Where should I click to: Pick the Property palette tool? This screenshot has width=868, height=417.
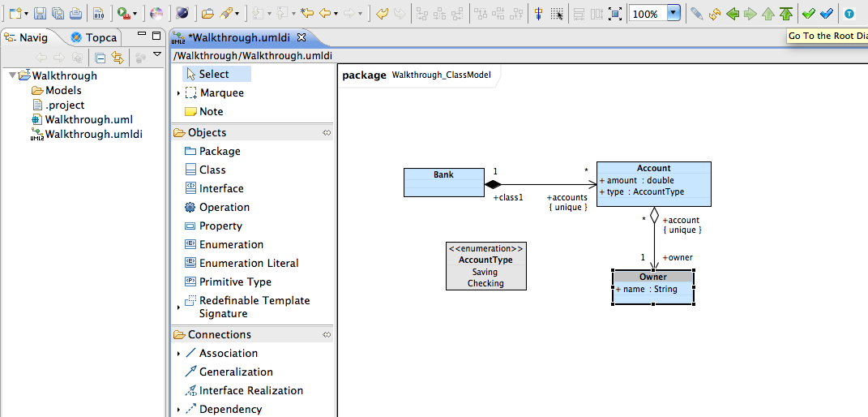coord(213,226)
